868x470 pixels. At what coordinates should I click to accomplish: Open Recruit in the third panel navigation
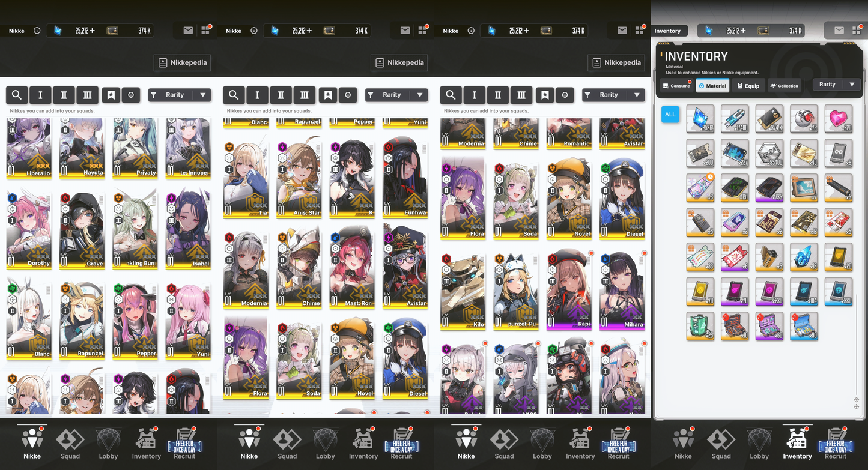(x=619, y=444)
